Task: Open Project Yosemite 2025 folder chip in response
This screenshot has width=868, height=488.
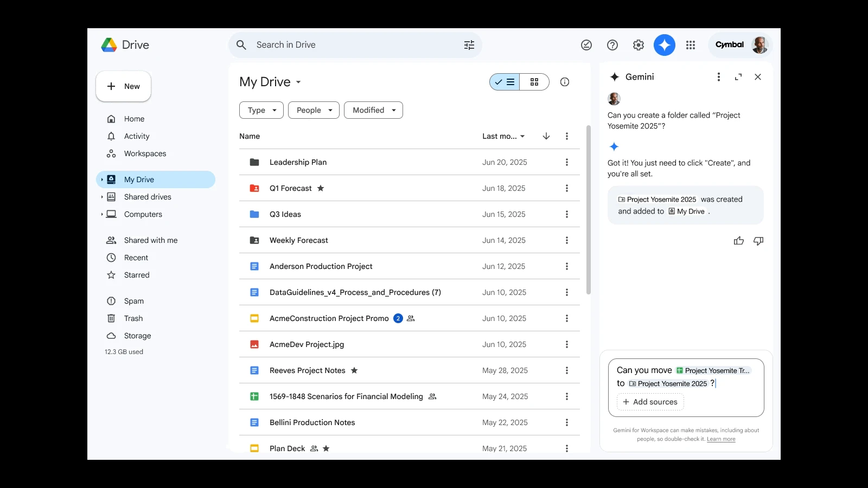Action: click(657, 200)
